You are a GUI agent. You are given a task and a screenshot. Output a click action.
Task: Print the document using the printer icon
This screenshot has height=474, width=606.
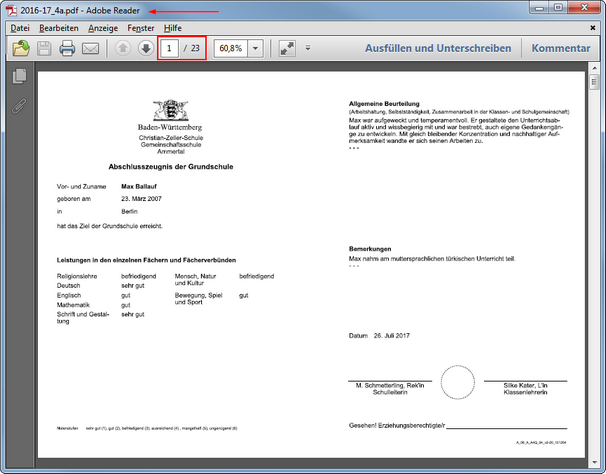[x=67, y=48]
